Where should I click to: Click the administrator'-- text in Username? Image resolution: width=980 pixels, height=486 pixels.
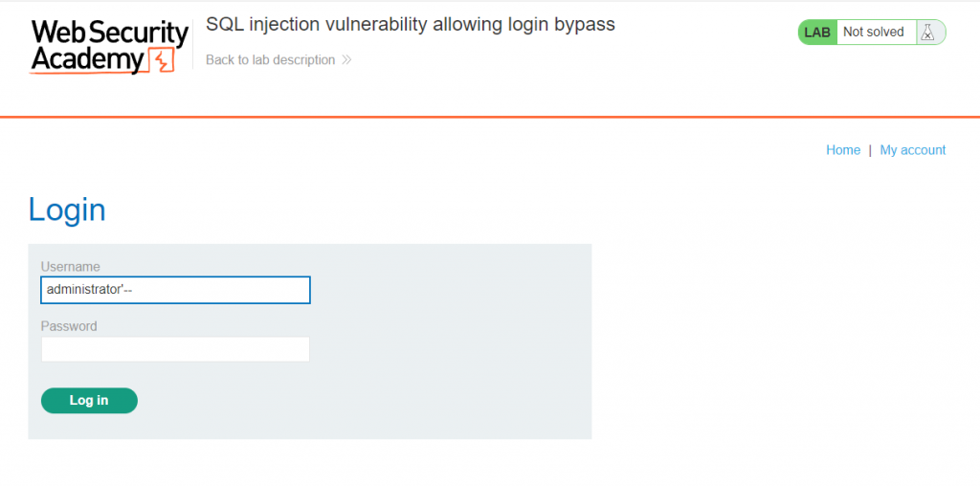coord(89,290)
